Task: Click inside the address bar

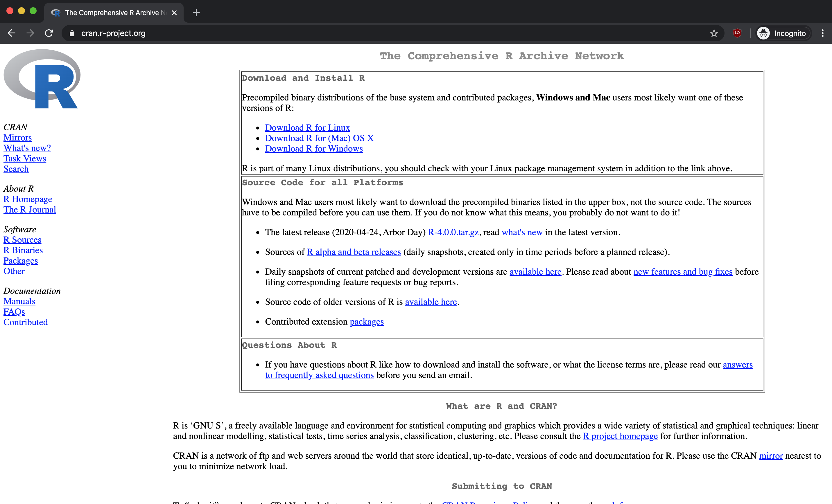Action: 236,33
